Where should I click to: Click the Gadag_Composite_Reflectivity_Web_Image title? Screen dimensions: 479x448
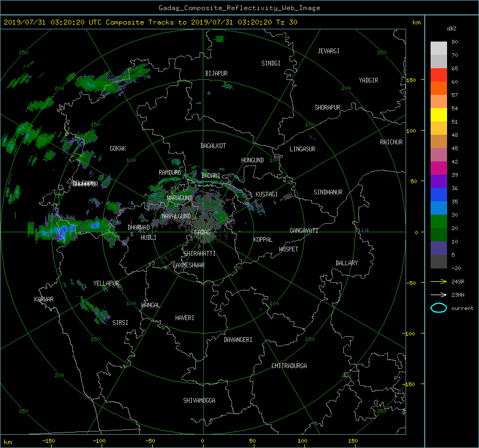(239, 8)
